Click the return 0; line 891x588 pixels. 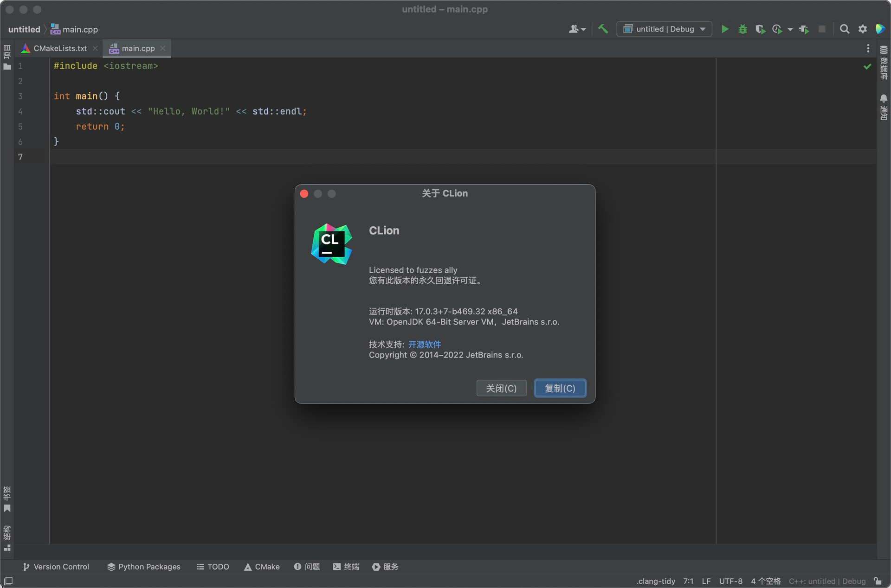pos(100,127)
